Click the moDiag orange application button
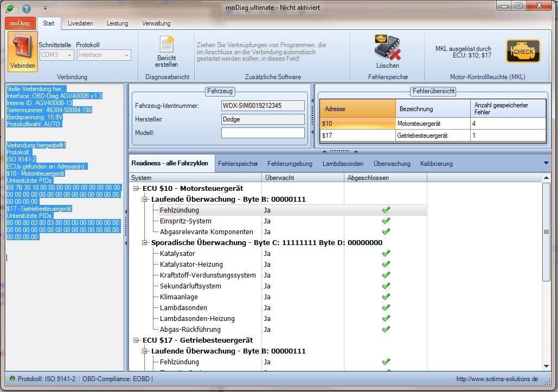558x392 pixels. click(20, 23)
